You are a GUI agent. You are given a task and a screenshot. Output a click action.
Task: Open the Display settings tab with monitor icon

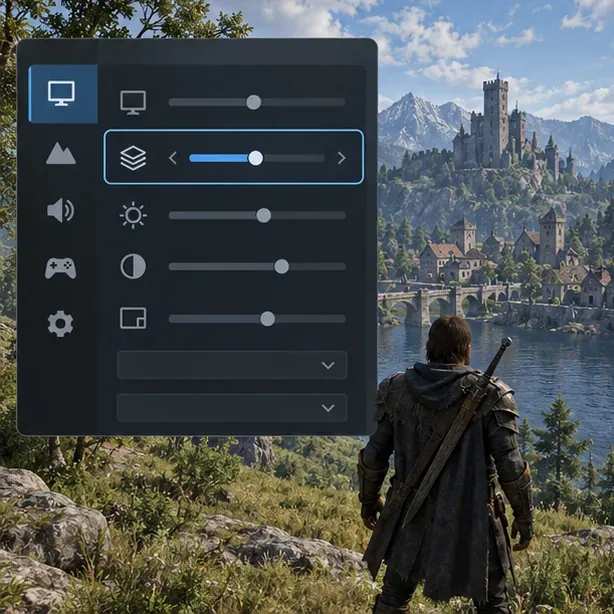[63, 94]
